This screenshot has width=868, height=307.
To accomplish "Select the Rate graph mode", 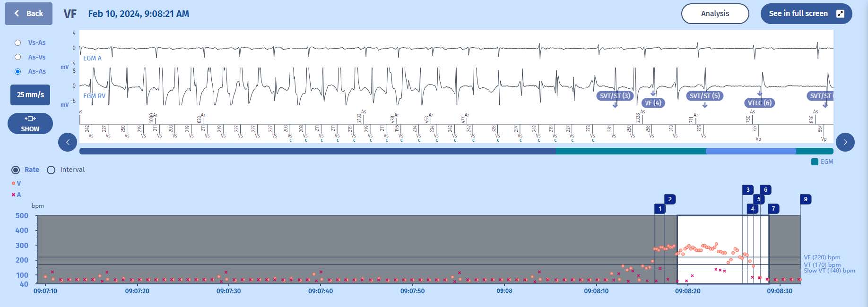I will (x=16, y=170).
